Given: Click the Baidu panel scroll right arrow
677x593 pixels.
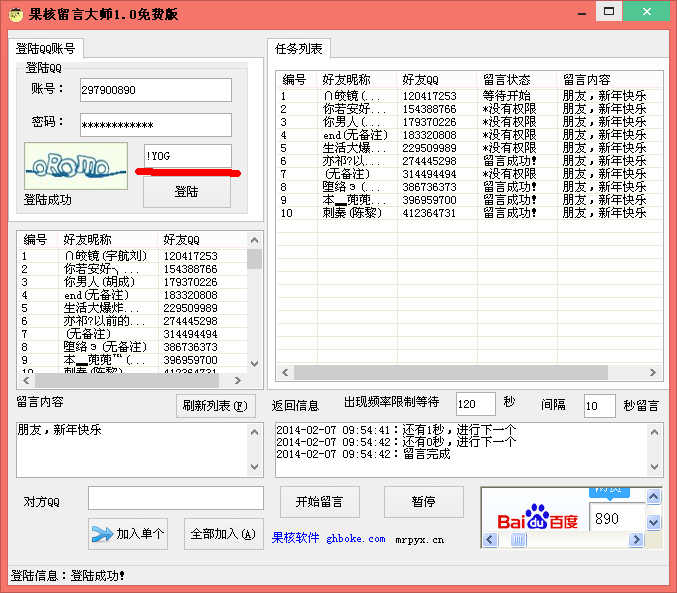Looking at the screenshot, I should point(636,539).
